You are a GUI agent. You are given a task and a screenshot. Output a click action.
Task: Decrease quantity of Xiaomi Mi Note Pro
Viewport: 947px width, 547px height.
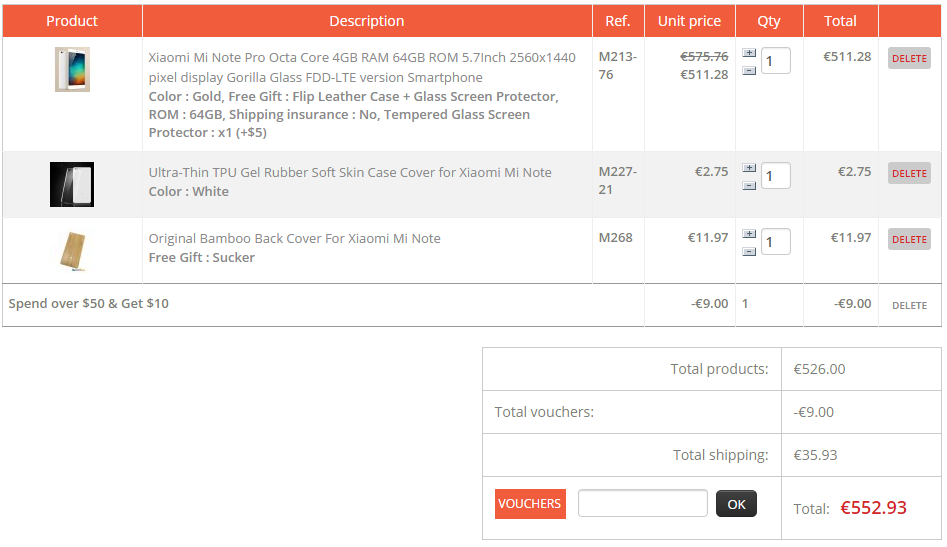click(749, 71)
